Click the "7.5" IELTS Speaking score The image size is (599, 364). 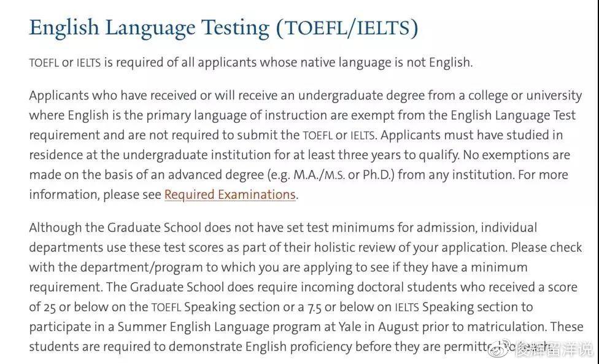(x=314, y=307)
